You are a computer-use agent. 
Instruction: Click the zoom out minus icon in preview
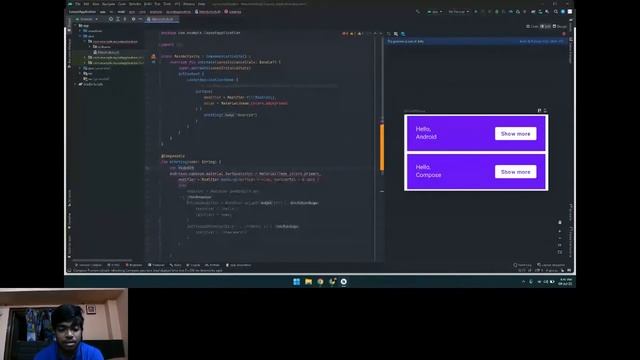(560, 238)
